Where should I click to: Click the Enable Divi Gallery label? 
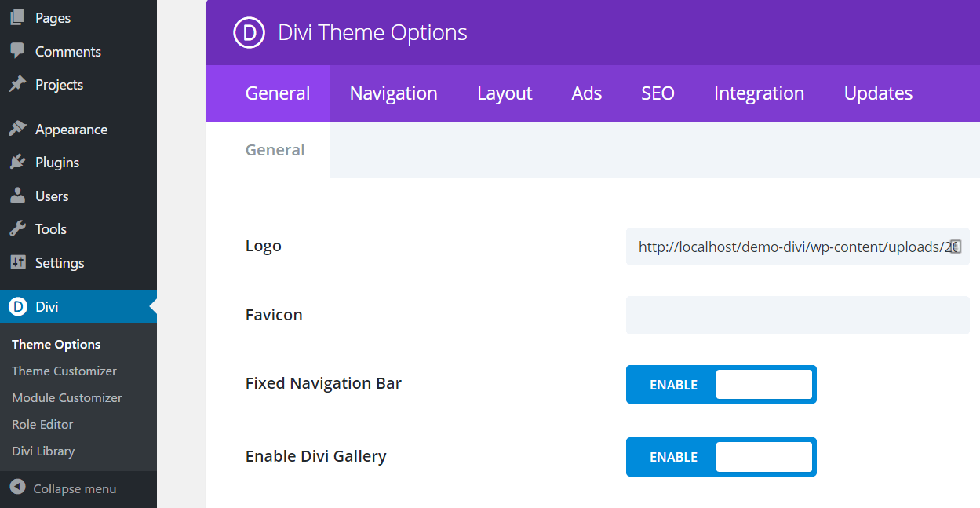(x=316, y=456)
